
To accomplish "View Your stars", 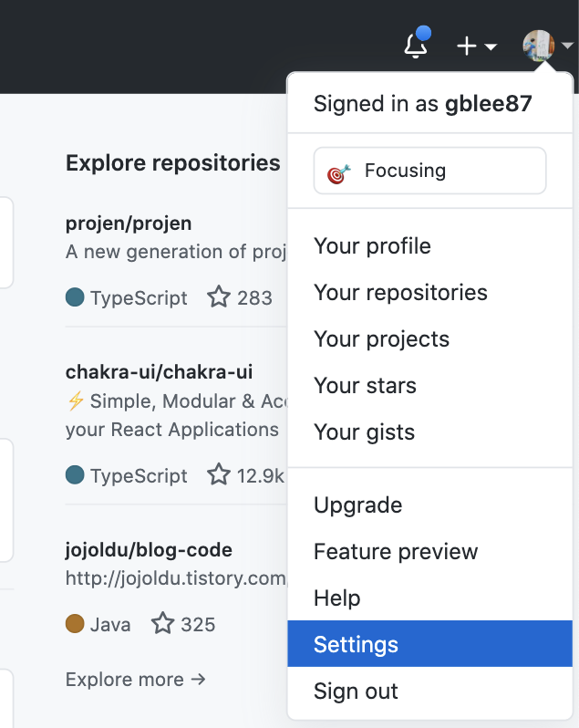I will pos(365,386).
